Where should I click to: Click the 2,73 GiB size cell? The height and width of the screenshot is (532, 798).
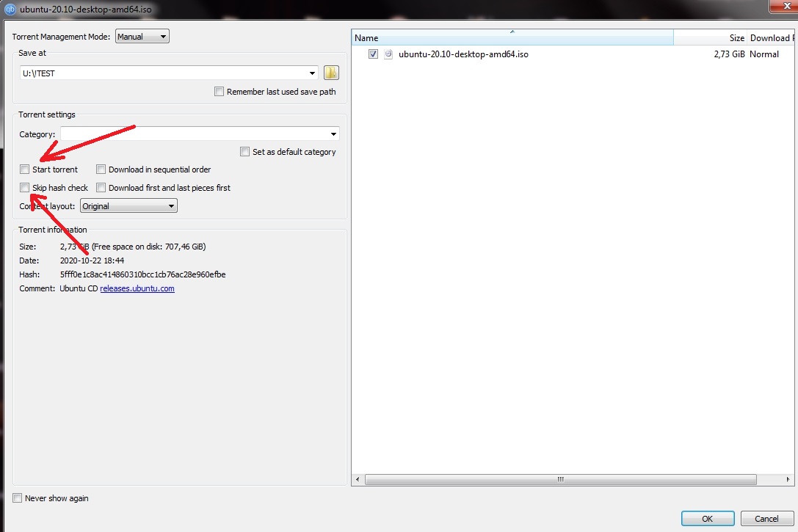[x=729, y=54]
